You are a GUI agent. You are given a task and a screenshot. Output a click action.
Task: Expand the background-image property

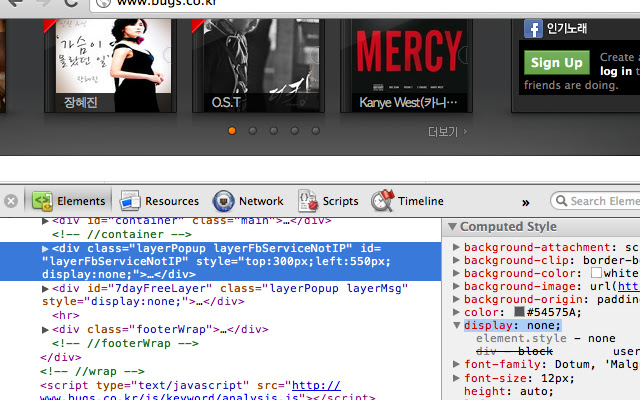tap(456, 286)
